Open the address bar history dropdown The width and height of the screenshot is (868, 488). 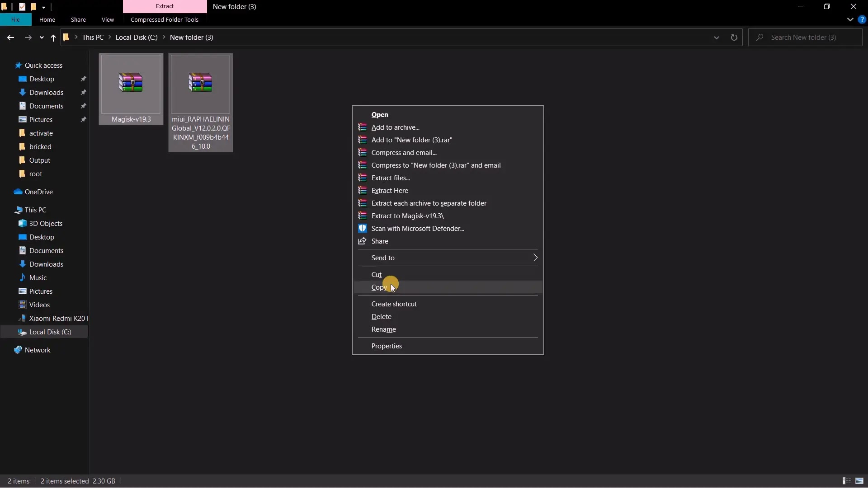coord(716,38)
